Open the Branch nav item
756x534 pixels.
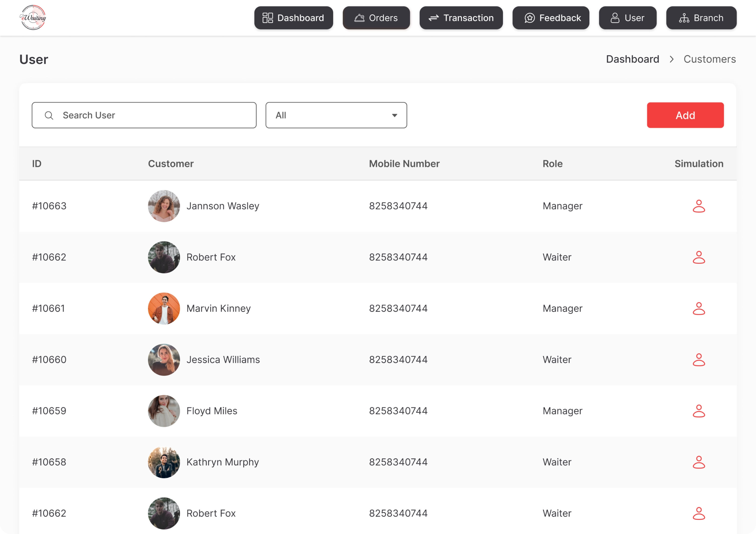[701, 18]
